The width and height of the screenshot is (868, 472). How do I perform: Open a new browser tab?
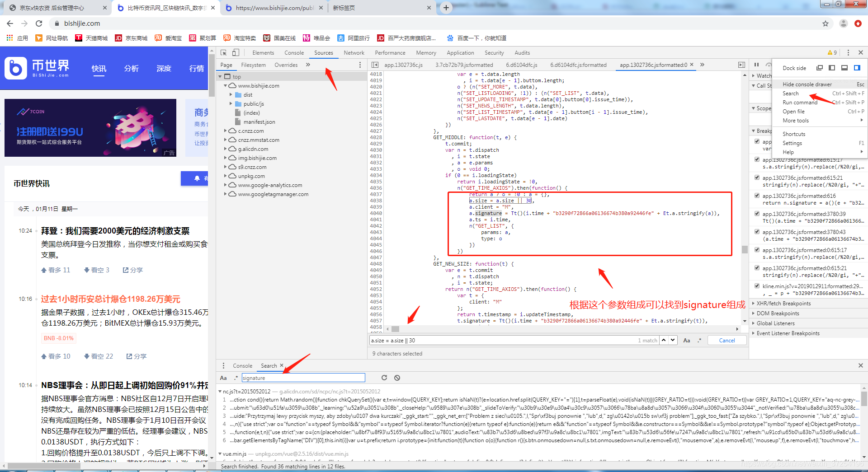(446, 8)
